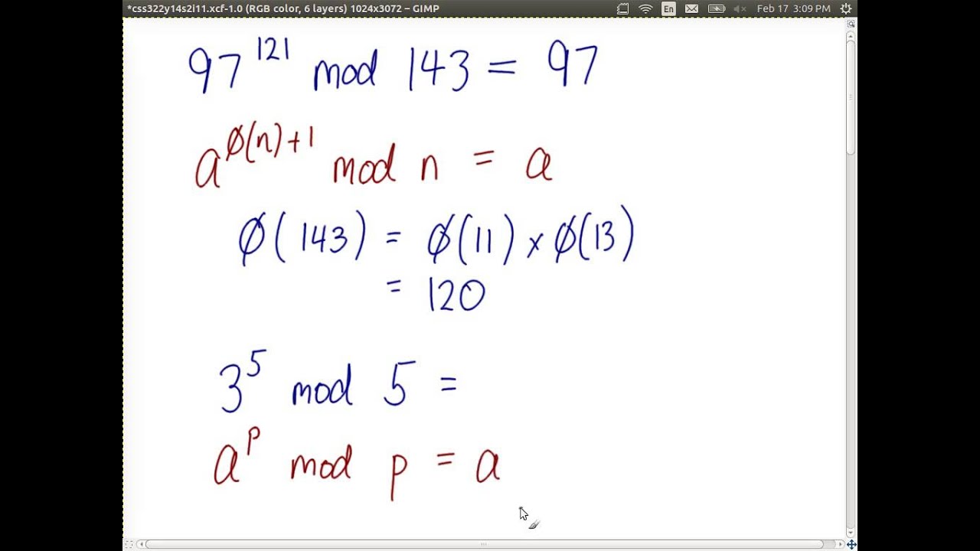Click the vertical scrollbar thumb
The height and width of the screenshot is (551, 980).
tap(851, 98)
